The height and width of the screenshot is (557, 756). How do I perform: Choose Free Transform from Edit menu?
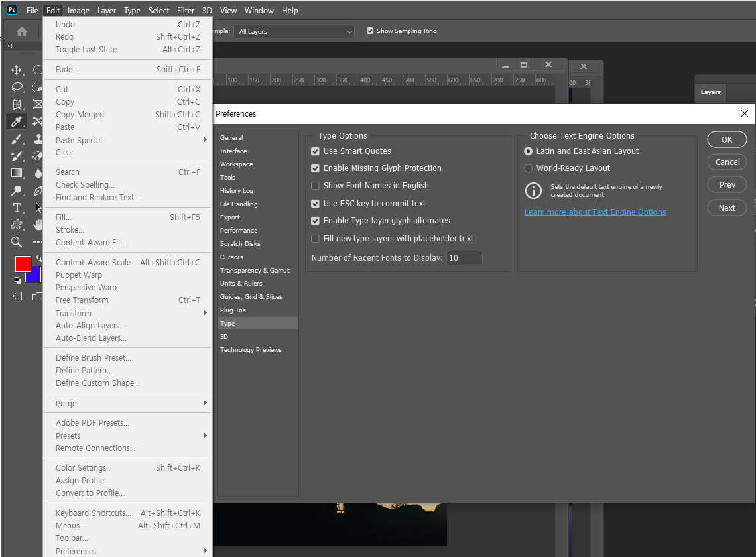128,300
